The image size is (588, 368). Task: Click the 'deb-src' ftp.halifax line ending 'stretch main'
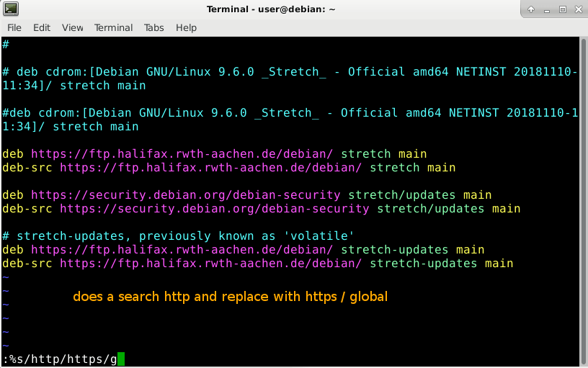click(228, 168)
